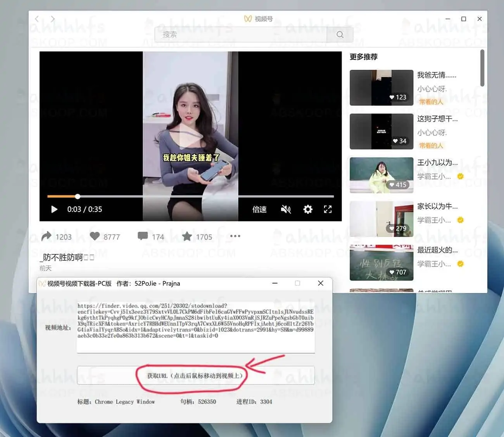The width and height of the screenshot is (504, 437).
Task: Click the share arrow icon showing 1203
Action: pyautogui.click(x=47, y=236)
